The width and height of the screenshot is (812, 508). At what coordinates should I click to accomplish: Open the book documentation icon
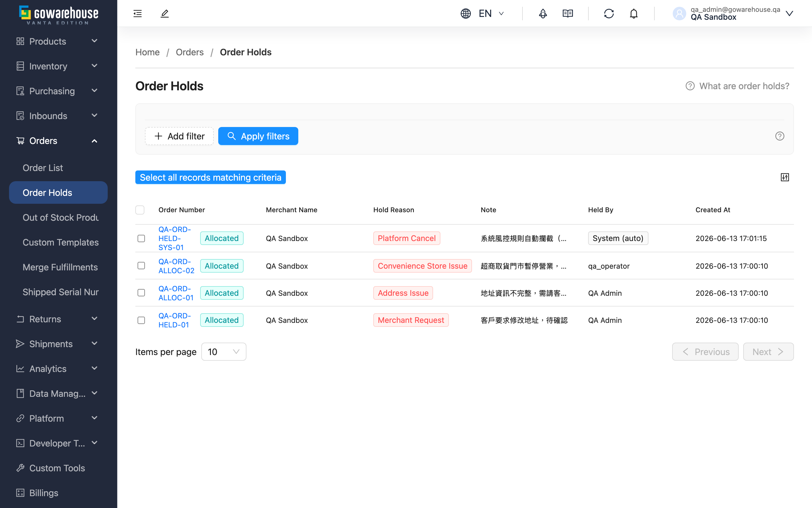click(x=568, y=14)
